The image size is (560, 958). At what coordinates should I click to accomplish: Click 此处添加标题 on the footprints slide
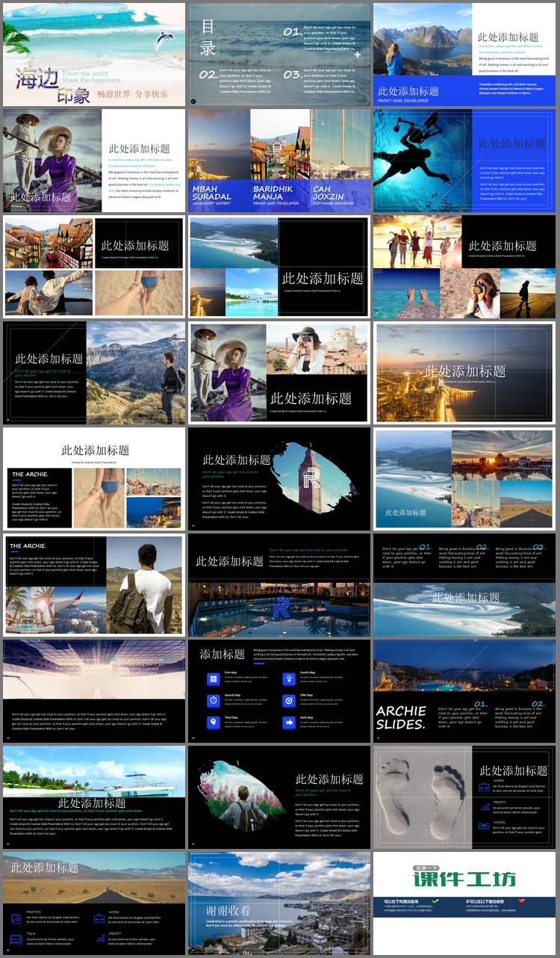(514, 770)
